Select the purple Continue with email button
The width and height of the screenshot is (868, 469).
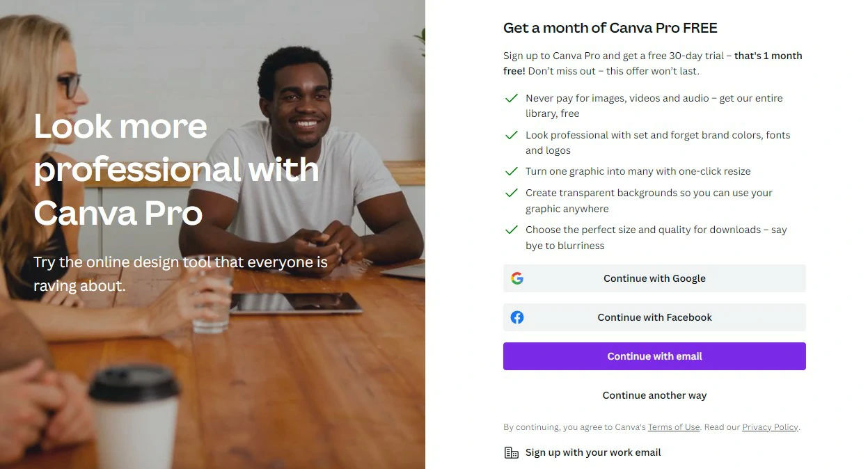654,356
